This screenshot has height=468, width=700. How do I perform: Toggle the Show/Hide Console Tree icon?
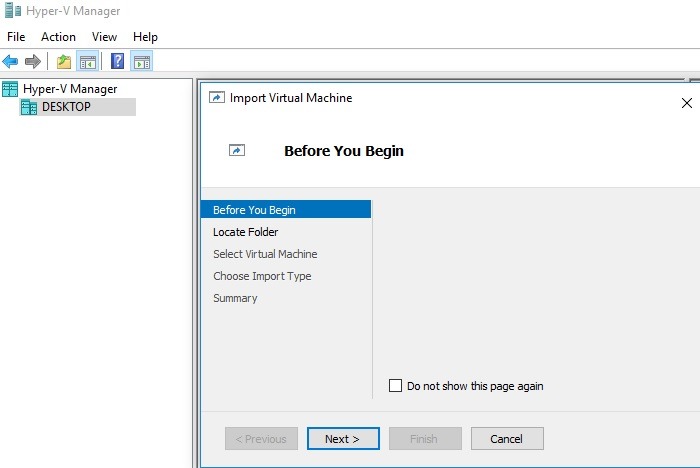[x=88, y=61]
